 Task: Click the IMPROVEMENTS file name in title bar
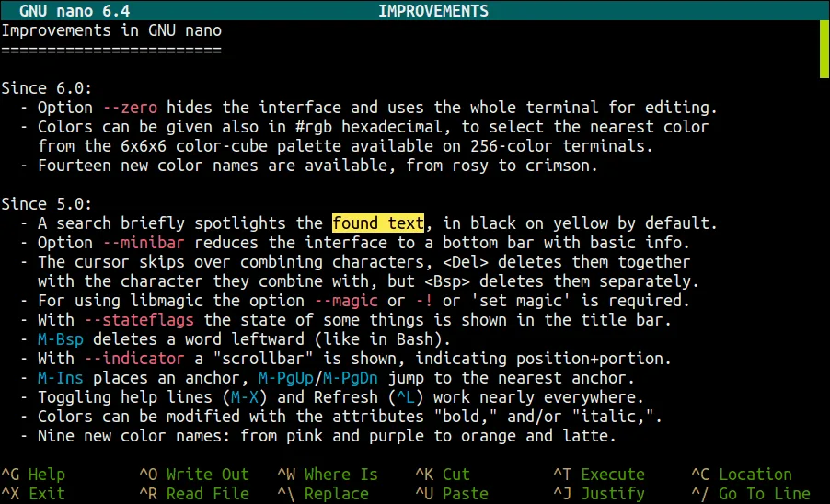tap(433, 11)
